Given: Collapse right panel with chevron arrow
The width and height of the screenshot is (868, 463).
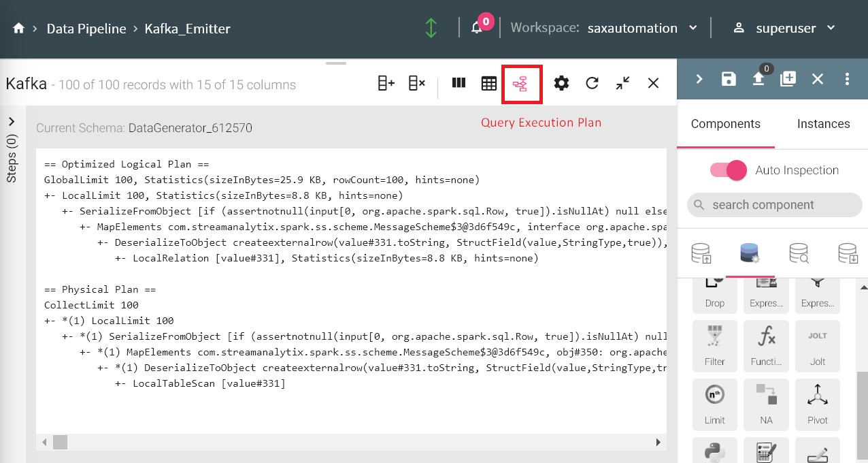Looking at the screenshot, I should click(699, 79).
